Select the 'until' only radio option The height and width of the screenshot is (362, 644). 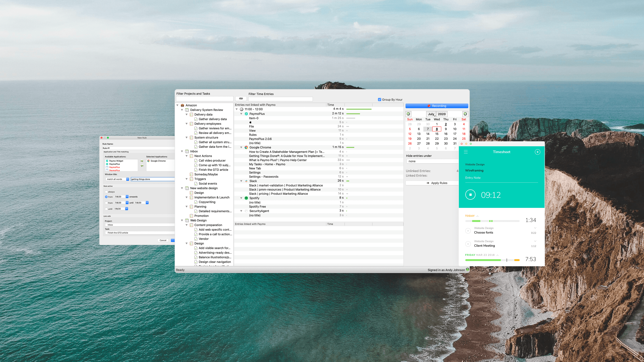click(x=106, y=209)
